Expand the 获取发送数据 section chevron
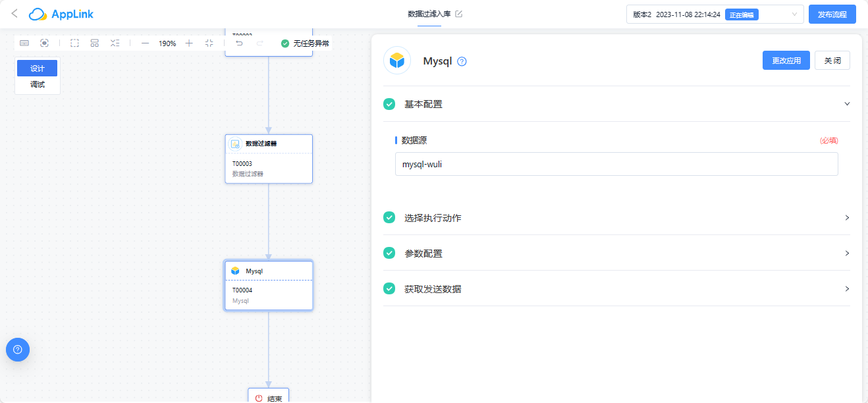Screen dimensions: 868x403 pos(847,288)
